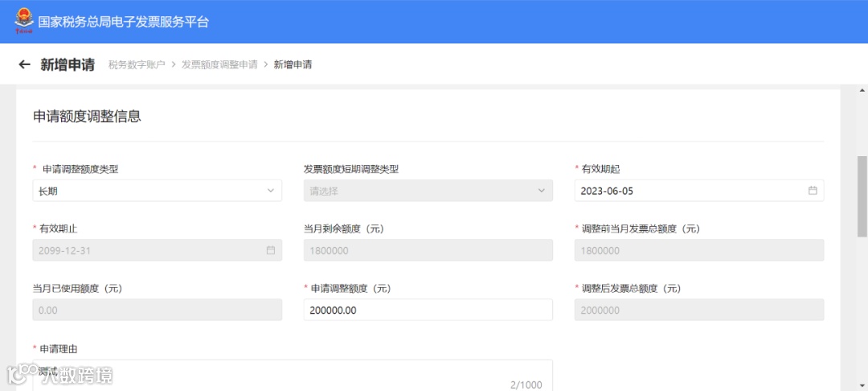
Task: Open the 发票额度短期调整类型 请选择 dropdown
Action: click(428, 191)
